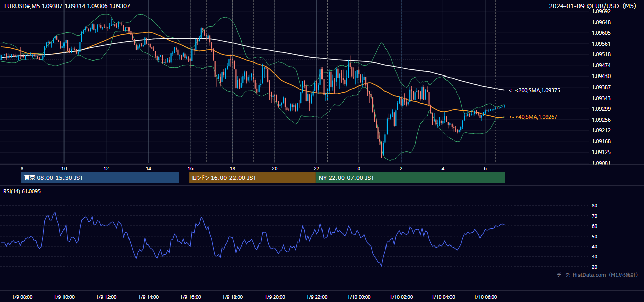This screenshot has width=644, height=302.
Task: Click the 1/9 12:00 bottom time label
Action: click(x=106, y=297)
